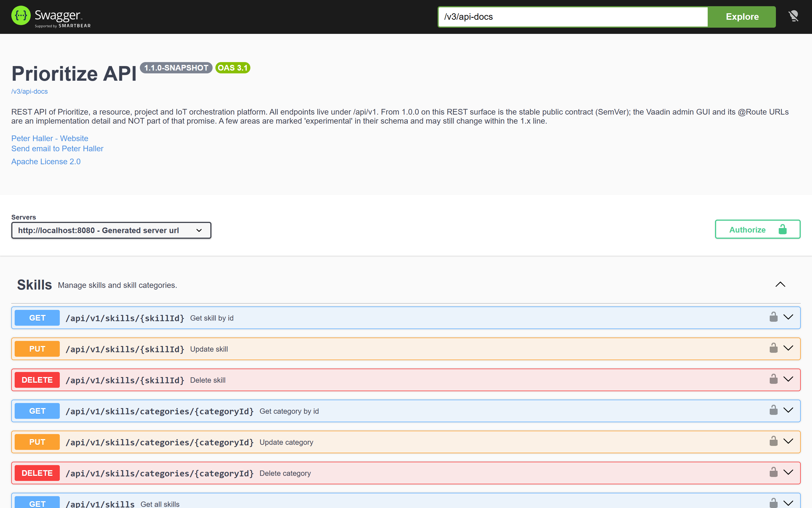The height and width of the screenshot is (508, 812).
Task: Open the /v3/api-docs link under title
Action: click(30, 91)
